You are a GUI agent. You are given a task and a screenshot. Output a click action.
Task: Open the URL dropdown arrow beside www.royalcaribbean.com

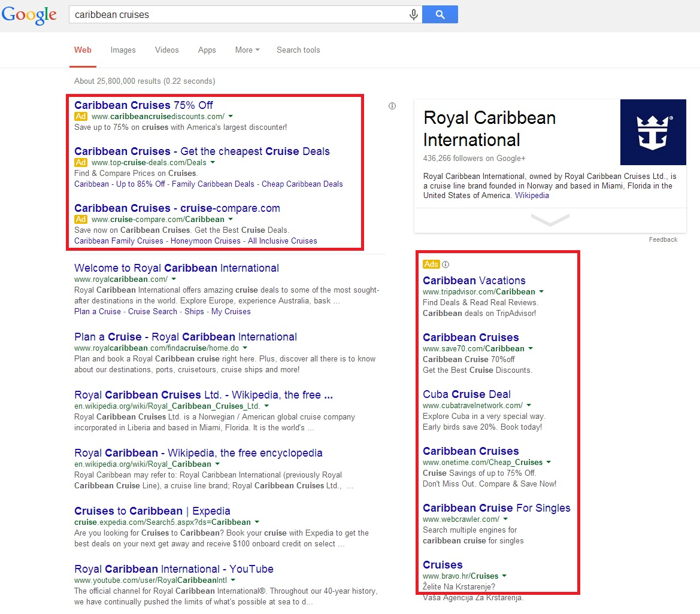point(173,278)
